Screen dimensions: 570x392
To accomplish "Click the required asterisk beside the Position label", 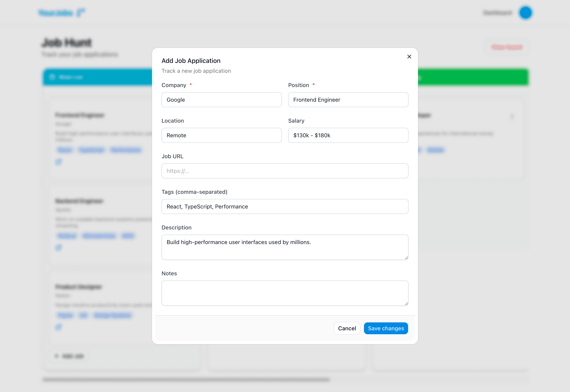I will [x=314, y=85].
